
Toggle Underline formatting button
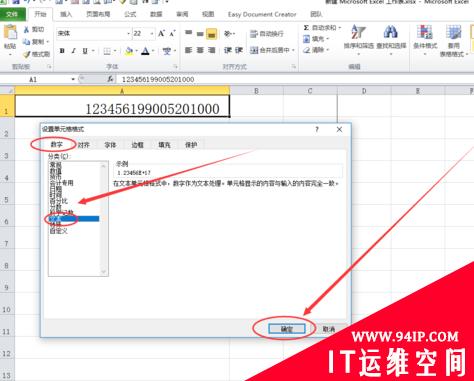[85, 51]
